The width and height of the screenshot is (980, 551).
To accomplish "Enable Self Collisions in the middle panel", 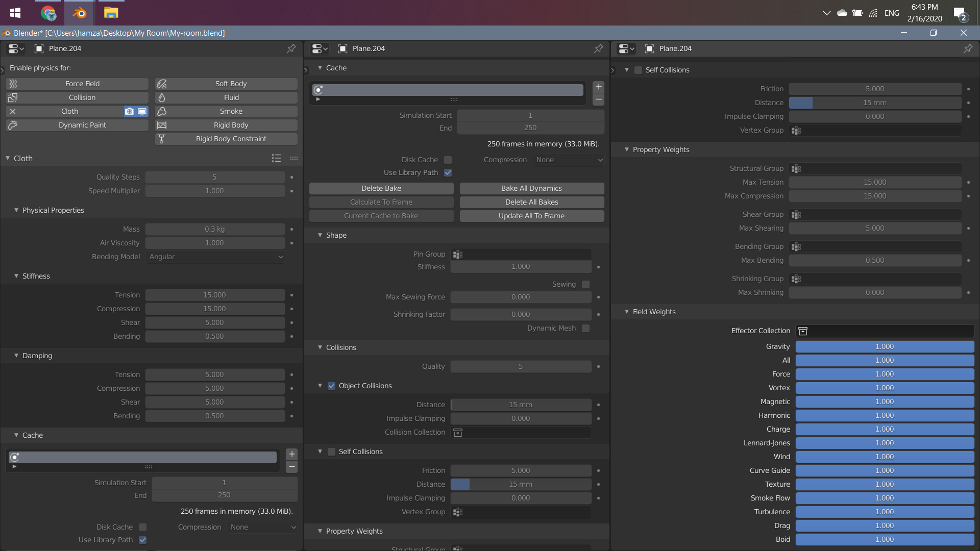I will click(331, 452).
